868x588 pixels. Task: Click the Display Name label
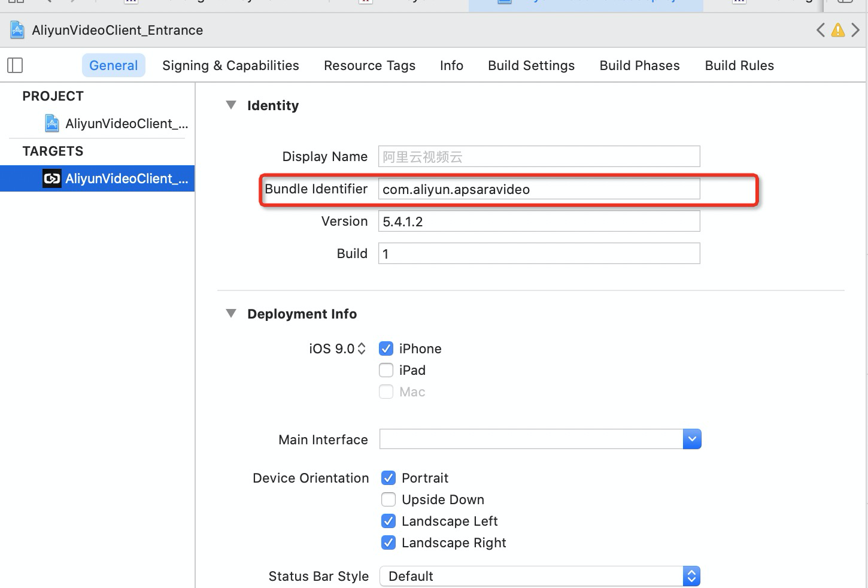(x=325, y=156)
